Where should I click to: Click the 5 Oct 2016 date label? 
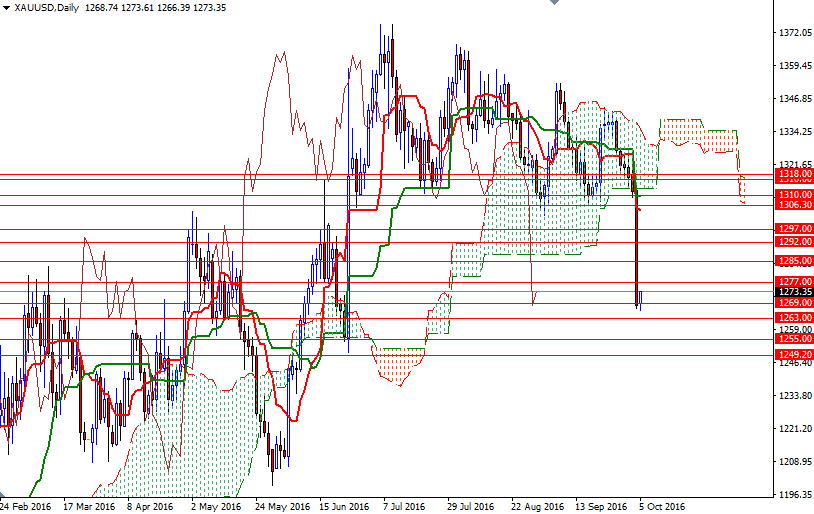click(662, 506)
